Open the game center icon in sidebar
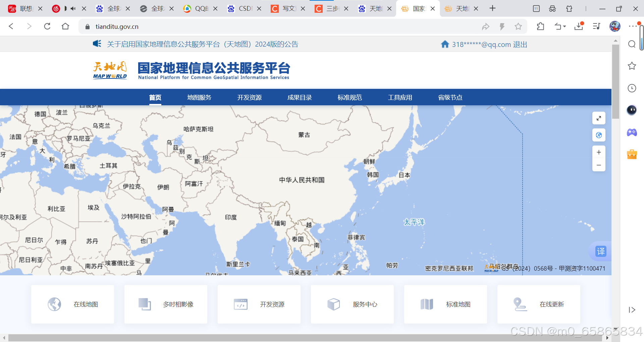This screenshot has height=342, width=644. pos(632,132)
